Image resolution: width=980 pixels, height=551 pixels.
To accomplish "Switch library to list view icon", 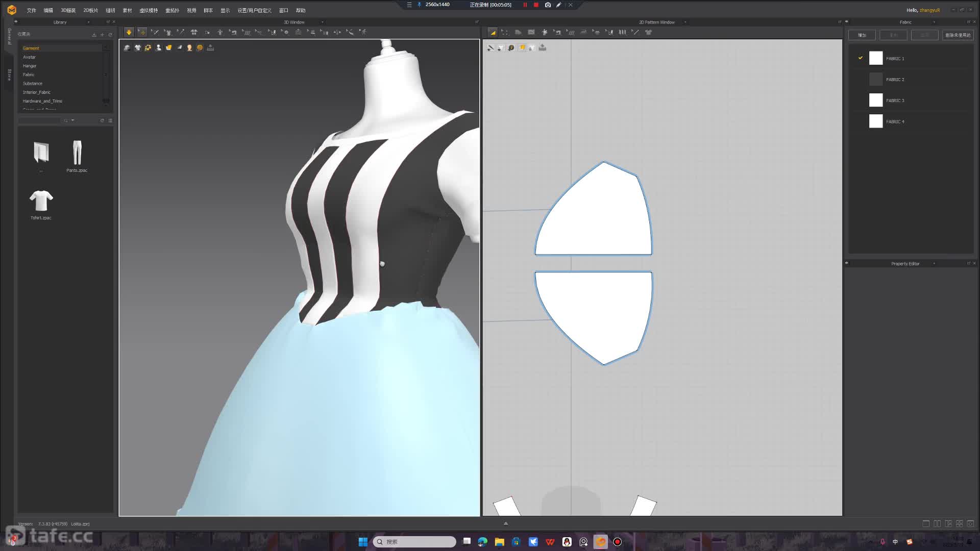I will point(110,120).
